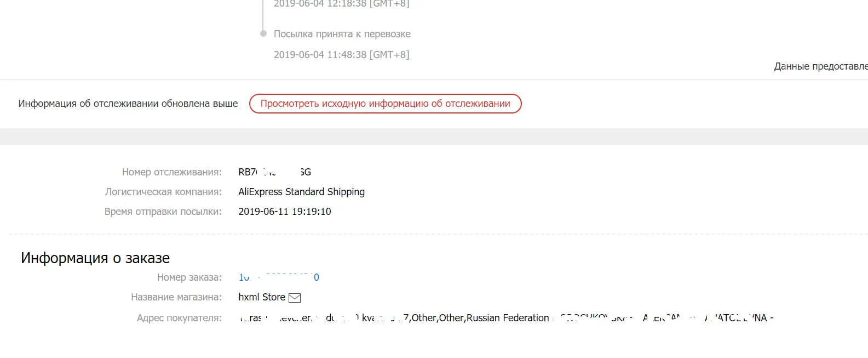
Task: Click the partially visible 12:18:38 timestamp
Action: point(342,3)
